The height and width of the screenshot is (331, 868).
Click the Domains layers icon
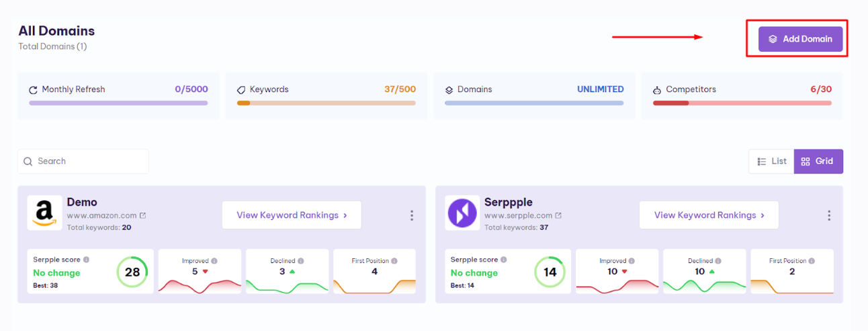(x=449, y=89)
